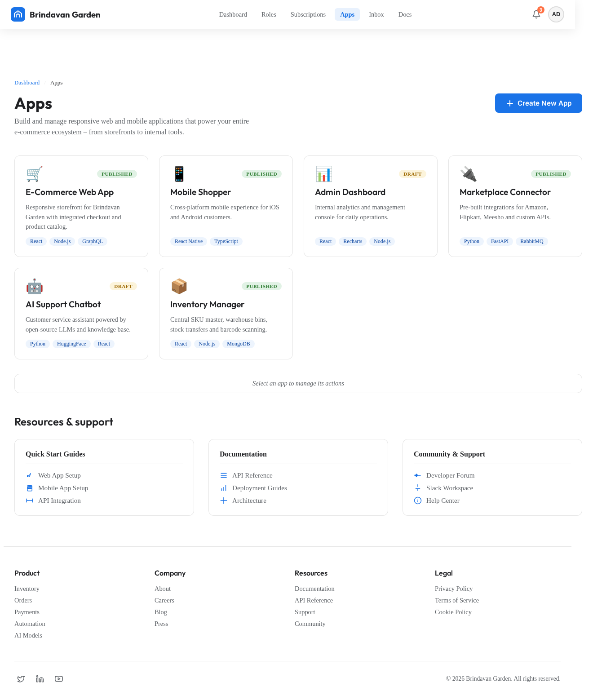
Task: Click the GraphQL tag on E-Commerce Web App
Action: coord(93,241)
